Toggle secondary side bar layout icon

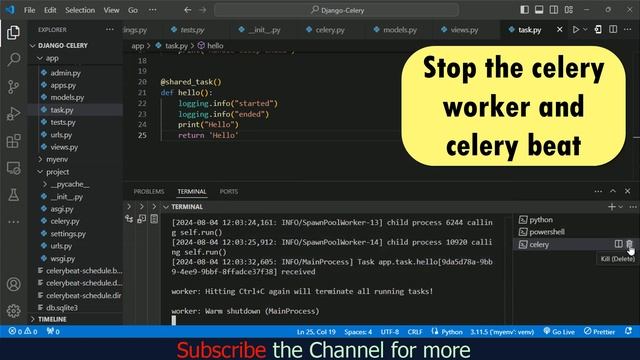point(554,10)
